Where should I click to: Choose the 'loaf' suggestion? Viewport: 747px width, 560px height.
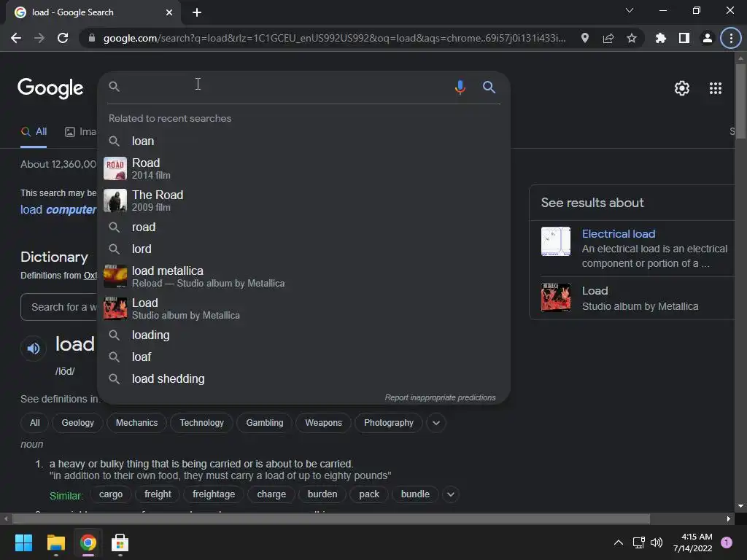tap(303, 357)
